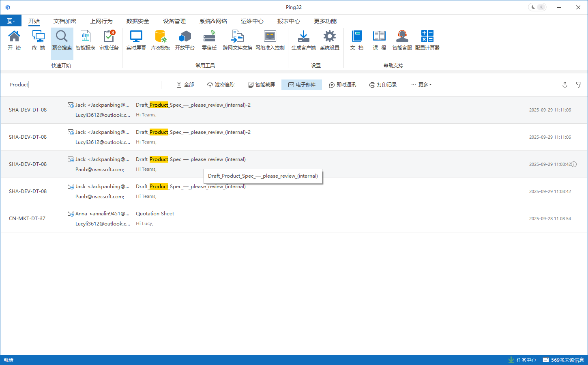
Task: Open 审批任务 approval tasks with badge
Action: coord(109,40)
